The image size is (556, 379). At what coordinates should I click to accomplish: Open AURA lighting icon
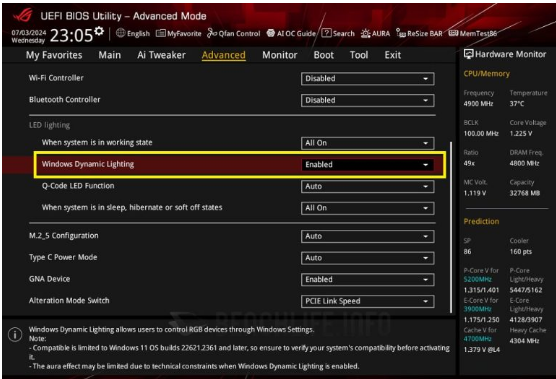click(366, 34)
